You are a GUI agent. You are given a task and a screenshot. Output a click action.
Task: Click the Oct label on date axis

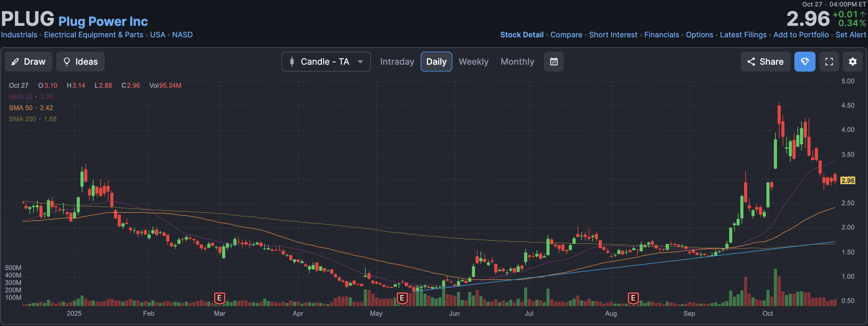coord(768,314)
